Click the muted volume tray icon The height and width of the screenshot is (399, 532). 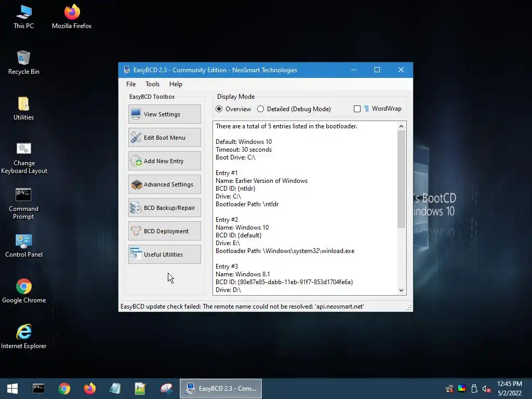pos(486,389)
